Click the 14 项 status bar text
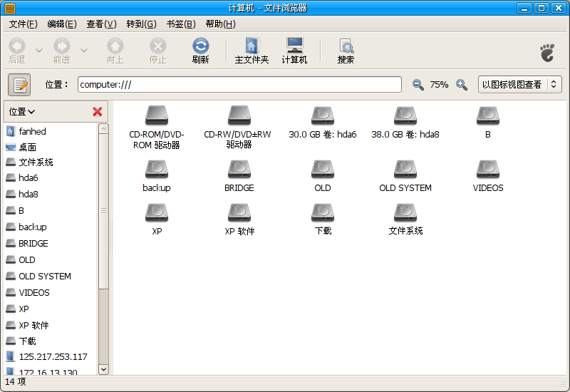The height and width of the screenshot is (392, 570). pyautogui.click(x=15, y=382)
